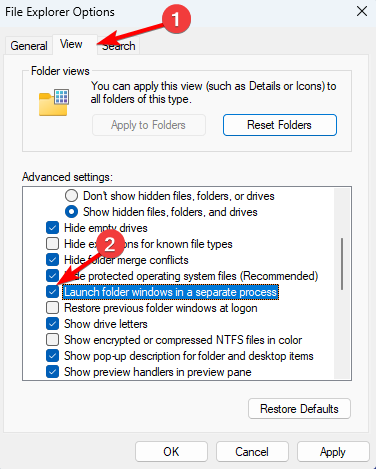Image resolution: width=376 pixels, height=469 pixels.
Task: Switch to the General tab
Action: pyautogui.click(x=29, y=46)
